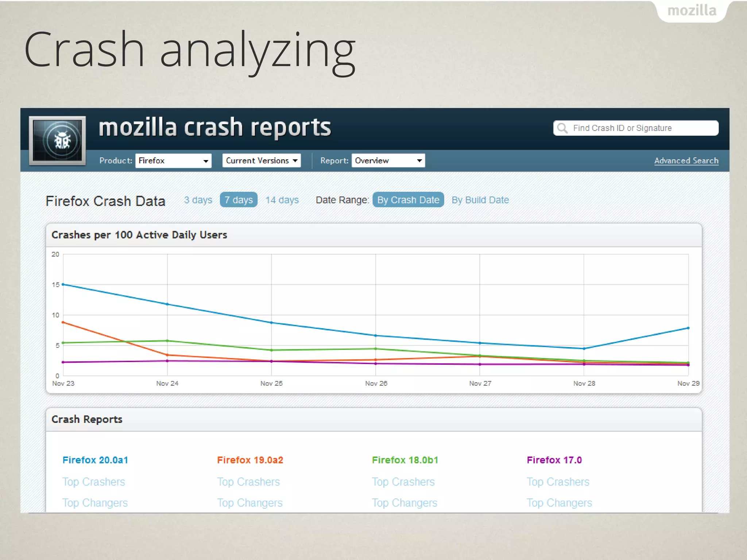Open the Firefox 19.0a2 link
Image resolution: width=747 pixels, height=560 pixels.
(250, 460)
